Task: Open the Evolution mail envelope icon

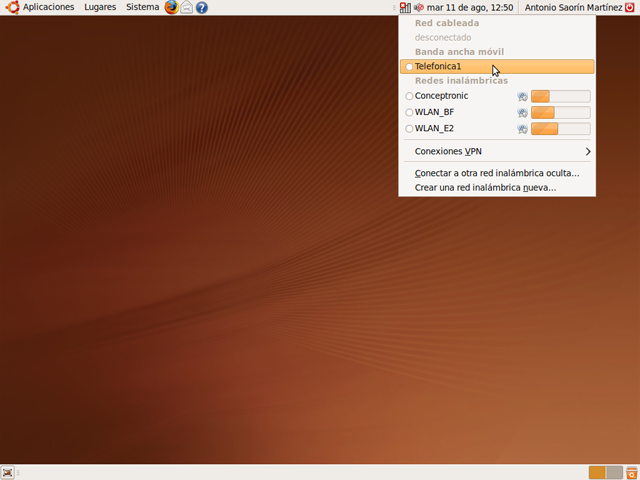Action: [186, 7]
